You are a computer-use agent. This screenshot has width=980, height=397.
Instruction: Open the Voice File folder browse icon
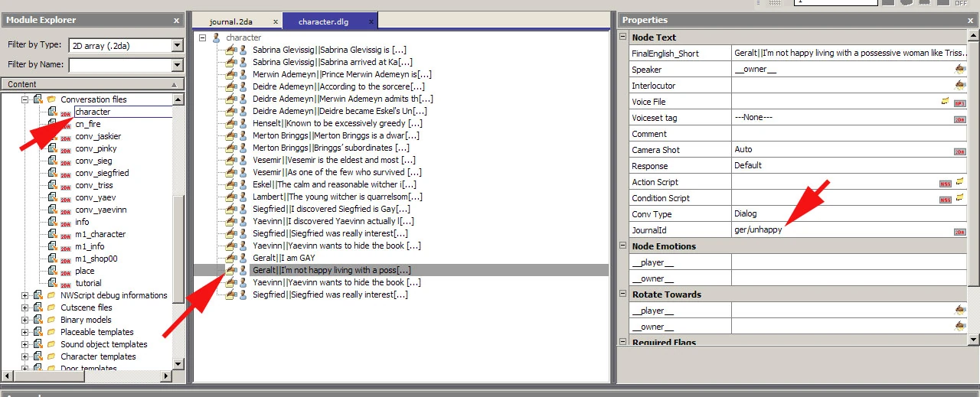coord(946,101)
